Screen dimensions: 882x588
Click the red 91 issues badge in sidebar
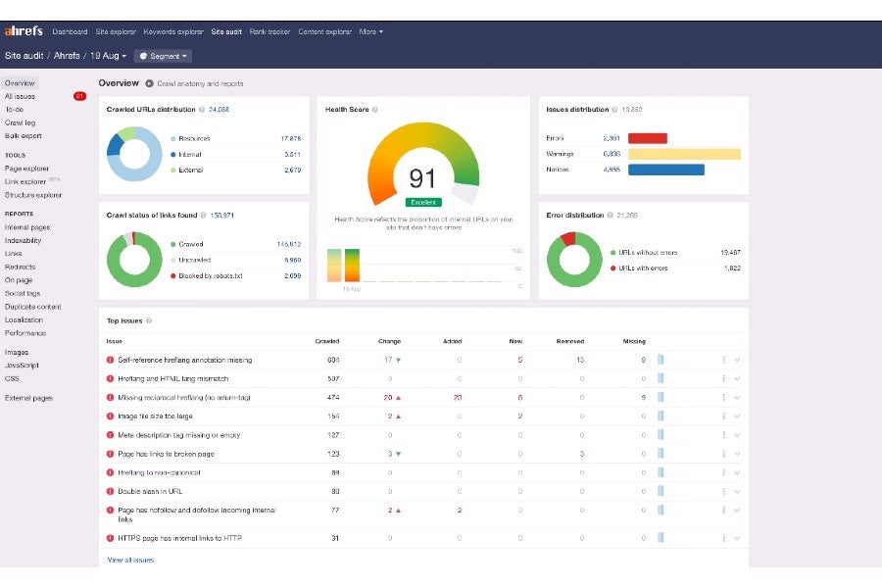click(80, 96)
